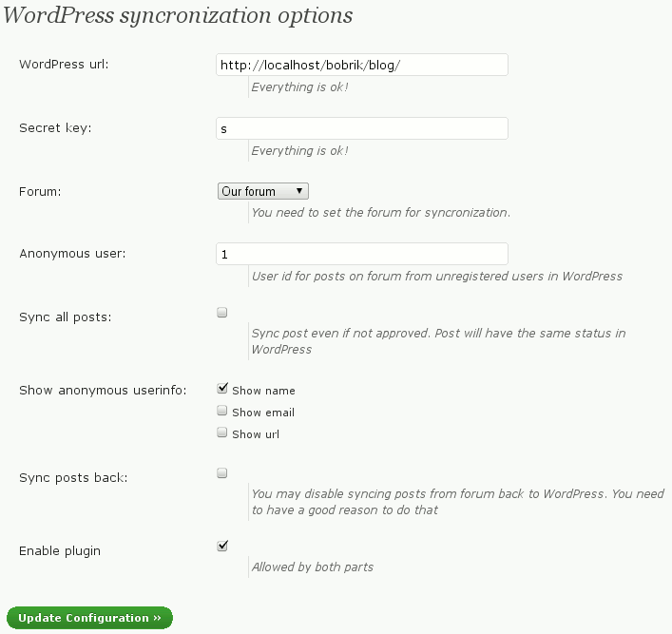The width and height of the screenshot is (672, 634).
Task: Focus the Secret key input box
Action: pyautogui.click(x=362, y=128)
